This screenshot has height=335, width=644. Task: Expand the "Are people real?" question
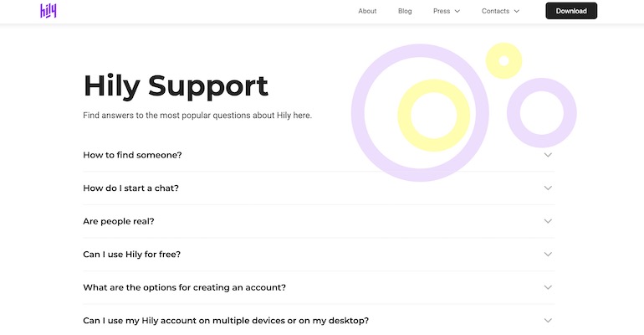click(x=119, y=221)
